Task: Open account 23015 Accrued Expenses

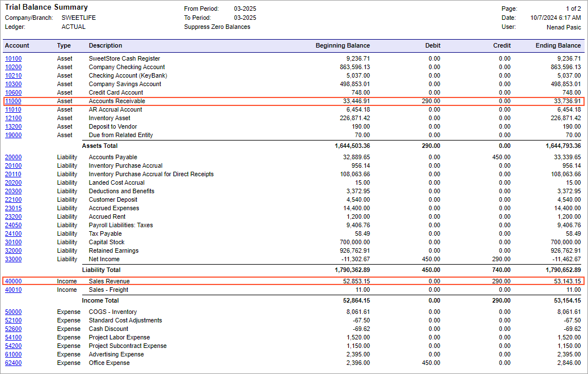Action: (x=13, y=208)
